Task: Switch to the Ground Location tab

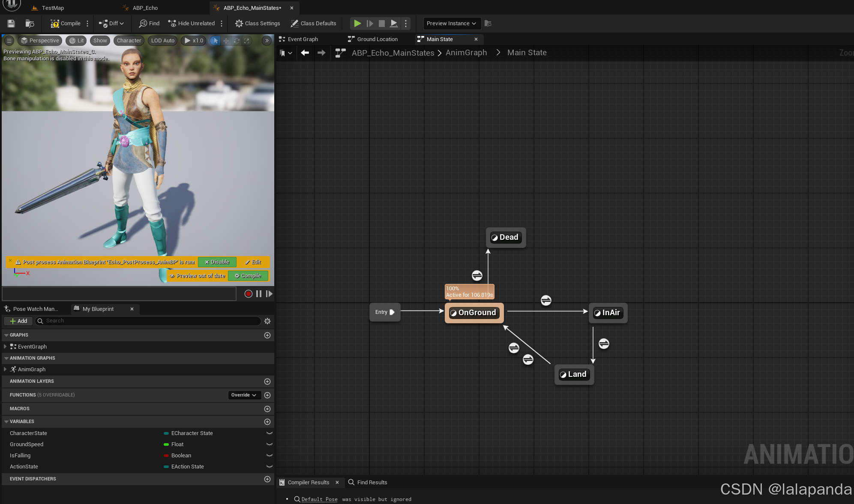Action: tap(377, 39)
